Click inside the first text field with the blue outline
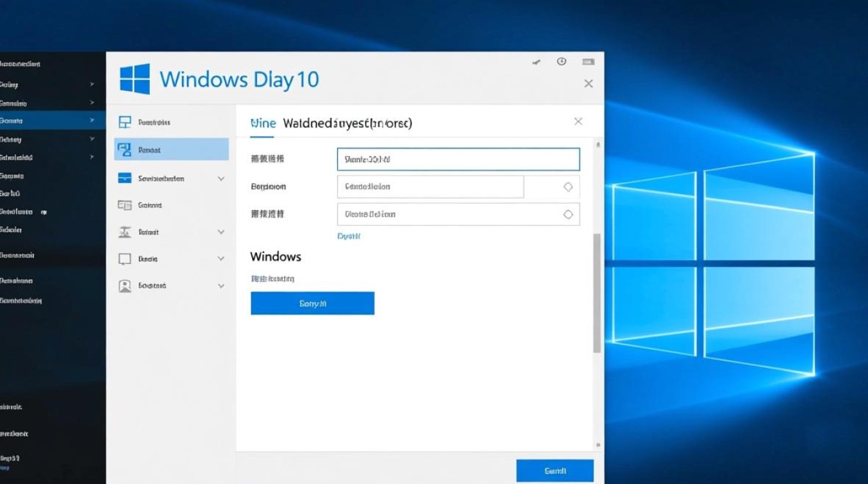Viewport: 868px width, 484px height. click(458, 159)
